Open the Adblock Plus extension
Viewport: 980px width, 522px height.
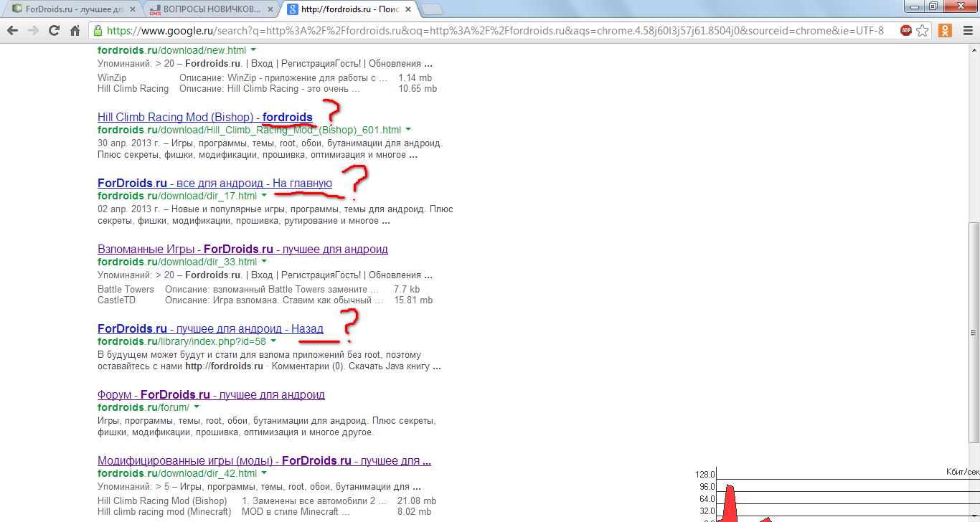[906, 31]
